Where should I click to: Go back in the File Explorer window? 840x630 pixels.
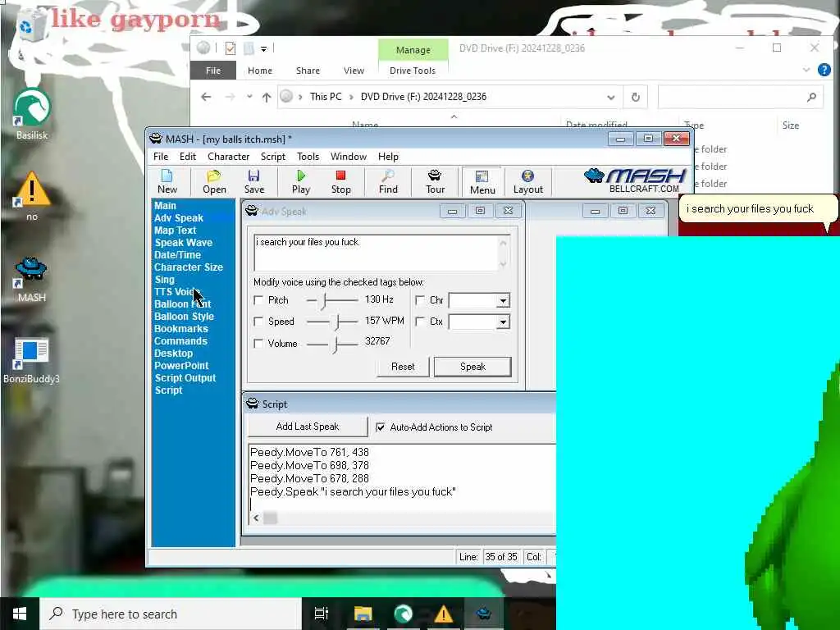206,97
